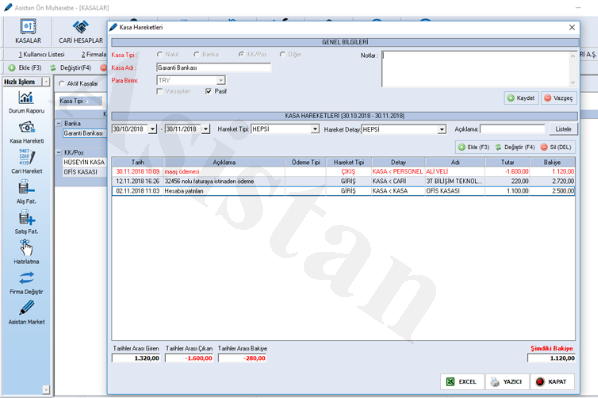
Task: Sort by the Tutar column header
Action: pyautogui.click(x=508, y=162)
